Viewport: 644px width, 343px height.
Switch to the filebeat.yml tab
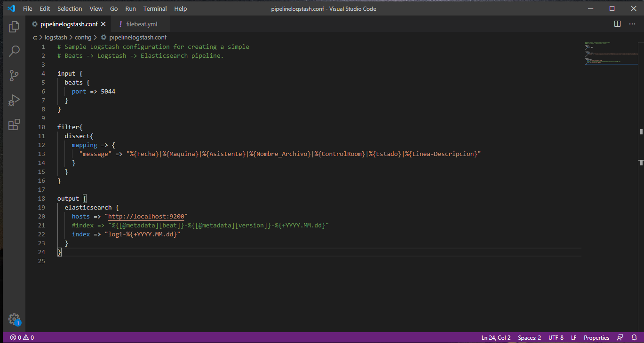(141, 24)
